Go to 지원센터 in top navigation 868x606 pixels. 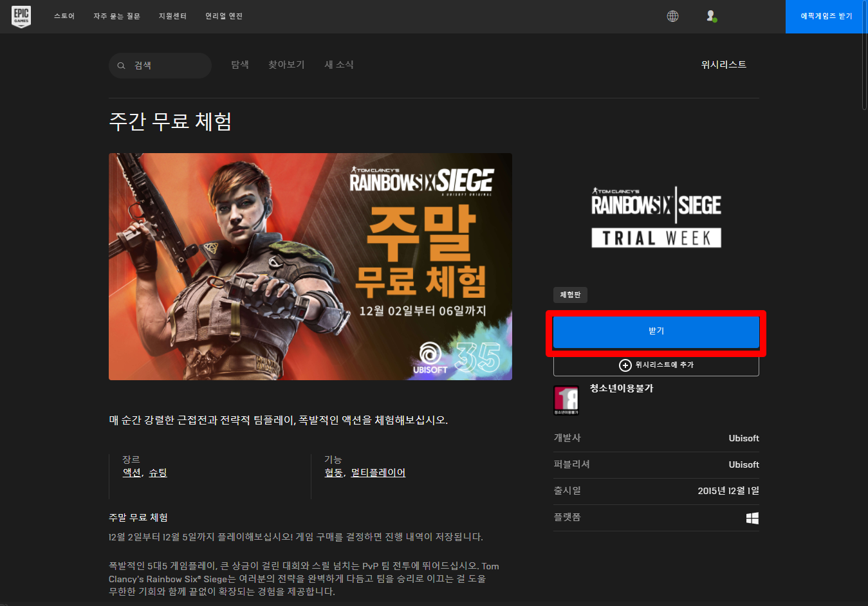(x=172, y=16)
